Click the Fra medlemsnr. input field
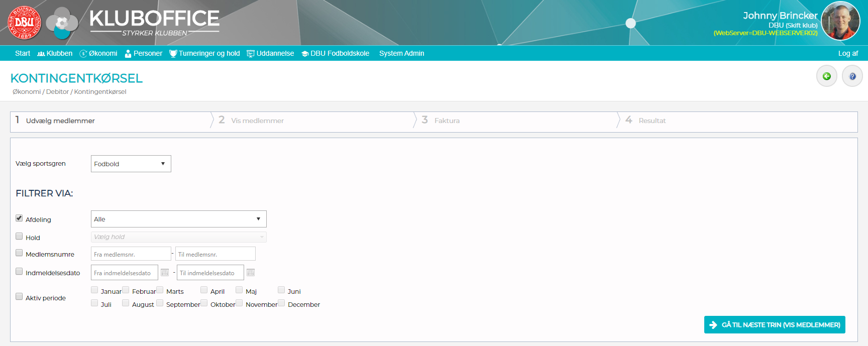This screenshot has height=346, width=868. [131, 254]
